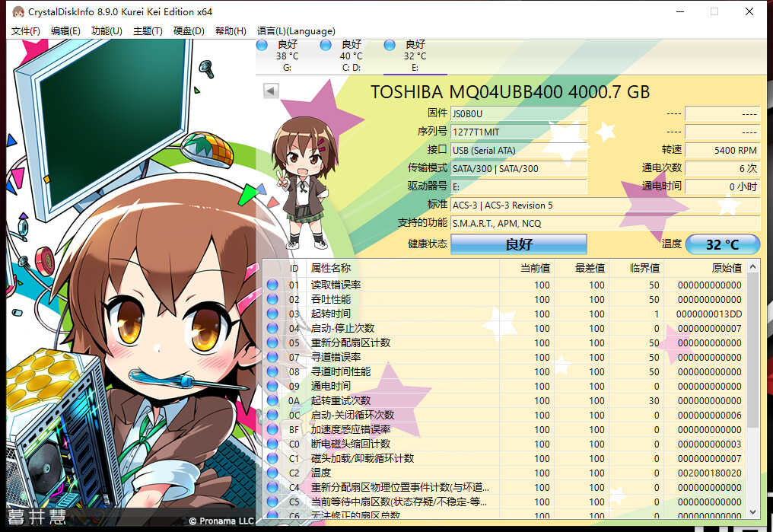The width and height of the screenshot is (773, 532).
Task: Click the 当前值 column header
Action: 527,268
